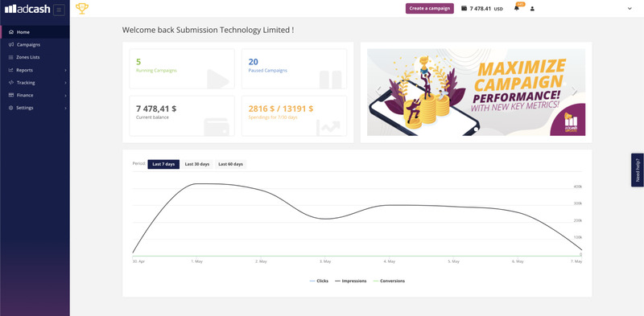
Task: Expand the Tracking submenu arrow
Action: (65, 83)
